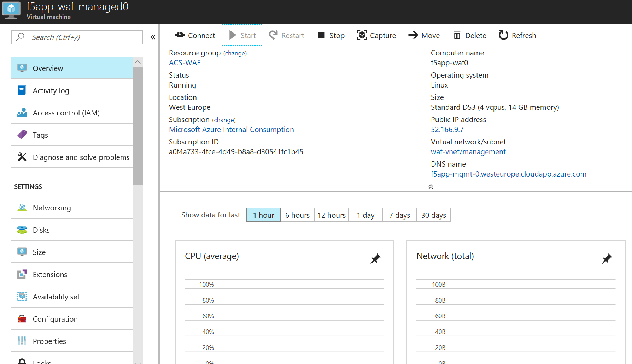Show data for last 7 days
Screen dimensions: 632x364
[399, 215]
